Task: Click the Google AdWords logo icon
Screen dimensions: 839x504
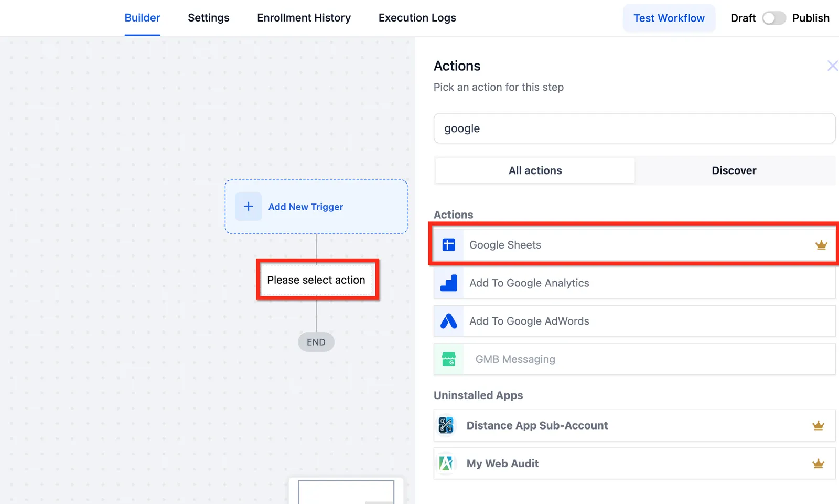Action: [x=449, y=321]
